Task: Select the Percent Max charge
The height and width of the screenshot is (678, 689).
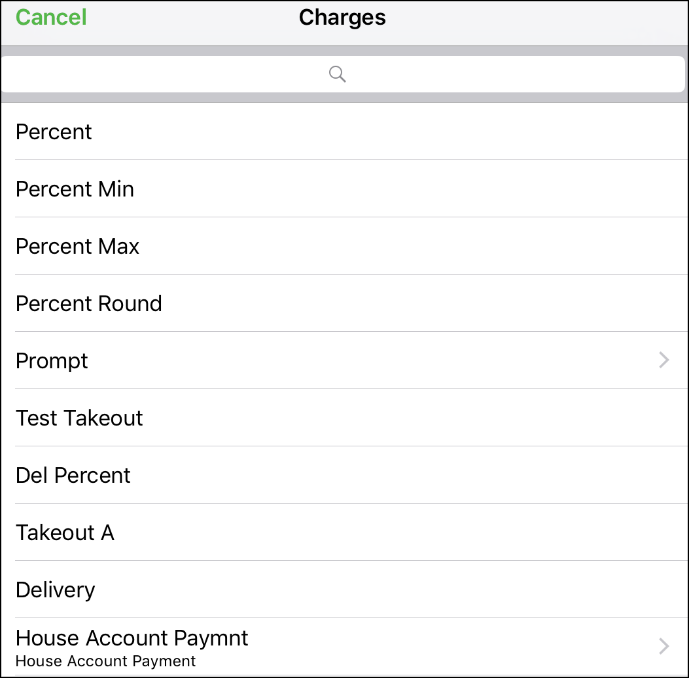Action: pyautogui.click(x=344, y=246)
